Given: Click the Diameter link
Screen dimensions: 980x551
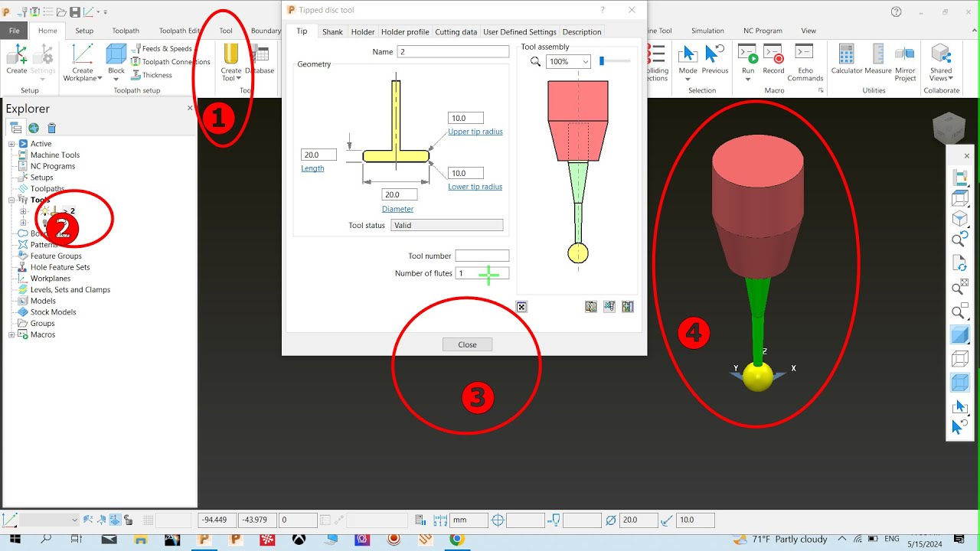Looking at the screenshot, I should (x=397, y=209).
